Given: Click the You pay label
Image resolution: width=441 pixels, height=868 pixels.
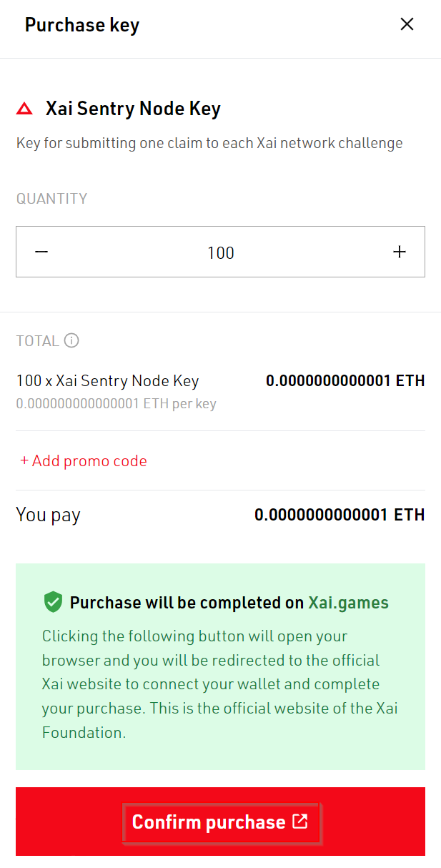Looking at the screenshot, I should click(x=48, y=515).
